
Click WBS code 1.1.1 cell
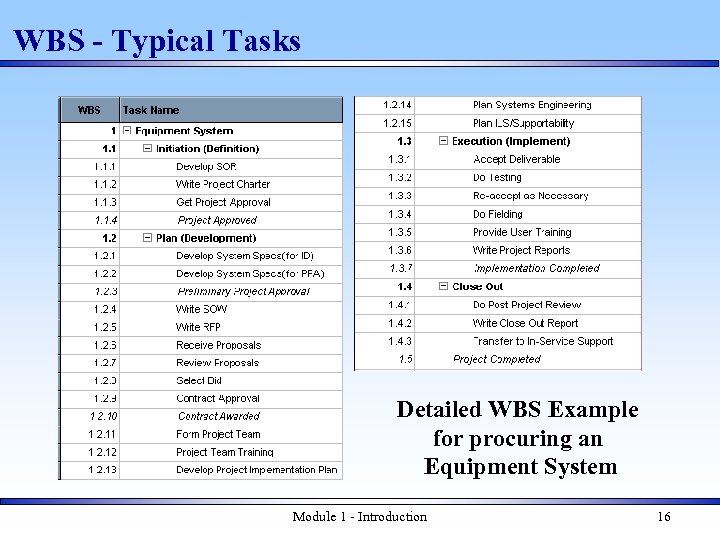tap(90, 166)
